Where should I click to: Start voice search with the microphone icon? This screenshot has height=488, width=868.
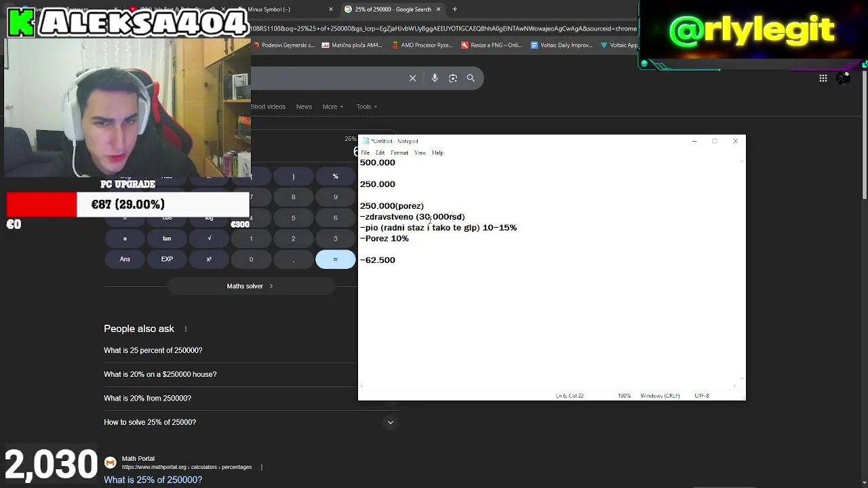pos(435,78)
